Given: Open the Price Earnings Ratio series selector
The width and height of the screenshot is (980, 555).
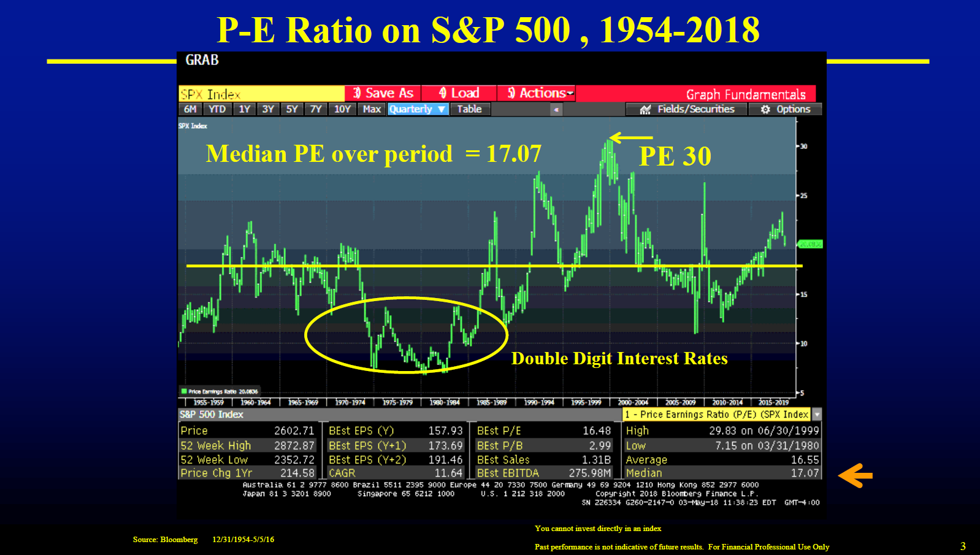Looking at the screenshot, I should [x=716, y=415].
